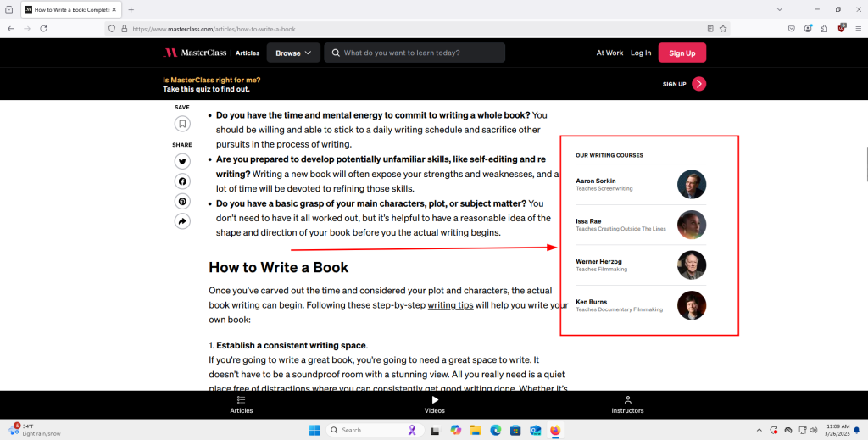Share the article on Twitter
The height and width of the screenshot is (440, 868).
[182, 161]
